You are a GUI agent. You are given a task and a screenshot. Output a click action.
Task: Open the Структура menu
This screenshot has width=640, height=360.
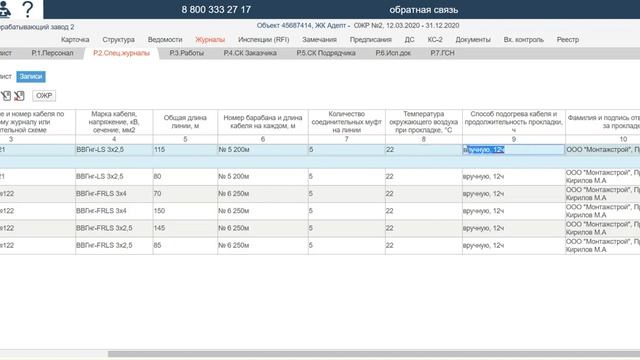click(x=118, y=40)
